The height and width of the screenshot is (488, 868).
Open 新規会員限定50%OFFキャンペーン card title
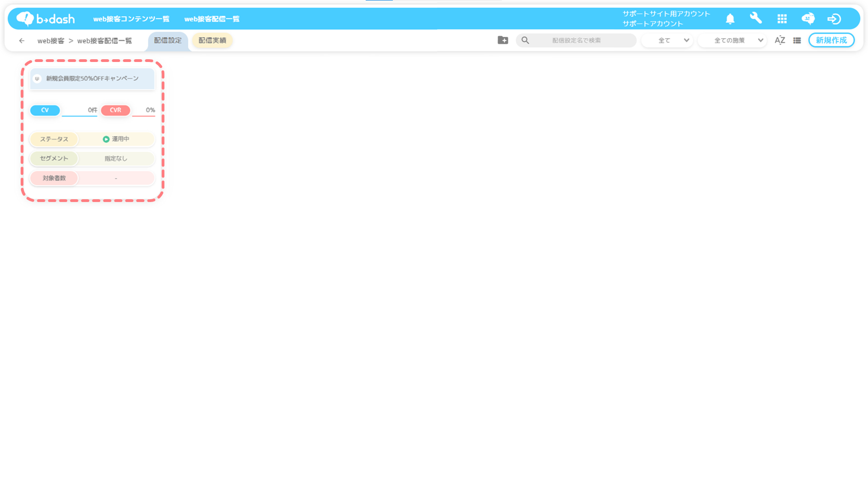pyautogui.click(x=92, y=79)
